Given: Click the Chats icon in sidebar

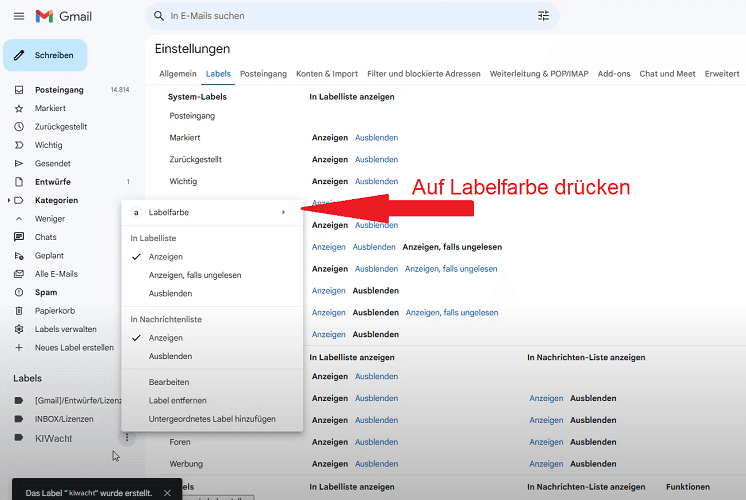Looking at the screenshot, I should (x=19, y=237).
